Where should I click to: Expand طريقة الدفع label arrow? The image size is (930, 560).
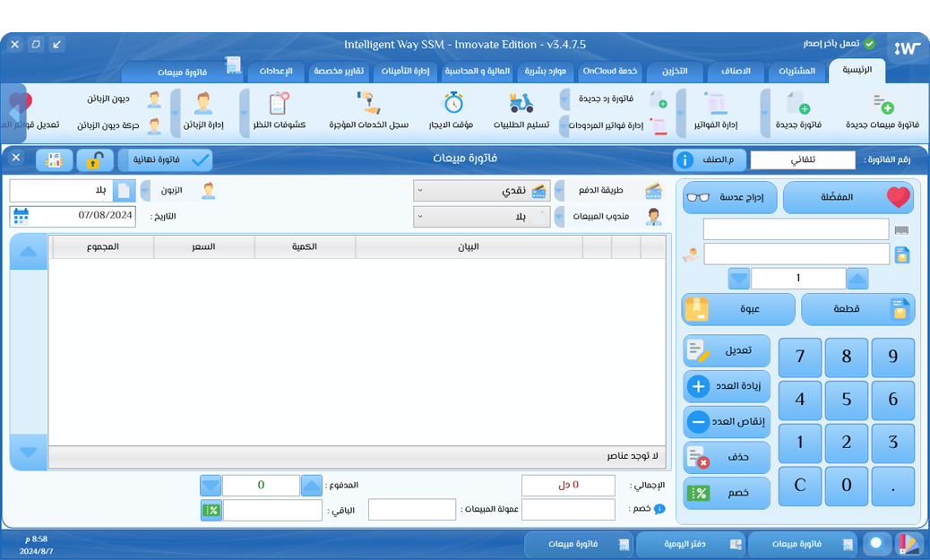(559, 191)
